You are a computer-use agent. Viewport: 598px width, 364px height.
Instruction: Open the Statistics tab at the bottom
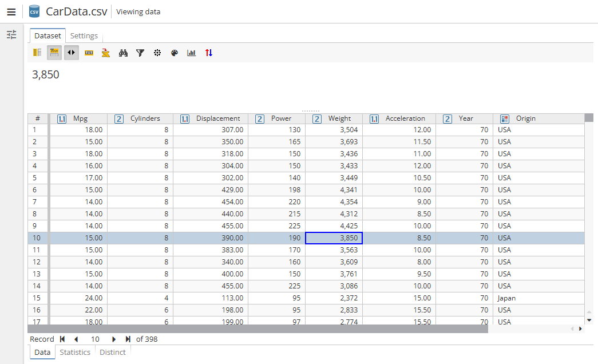75,352
